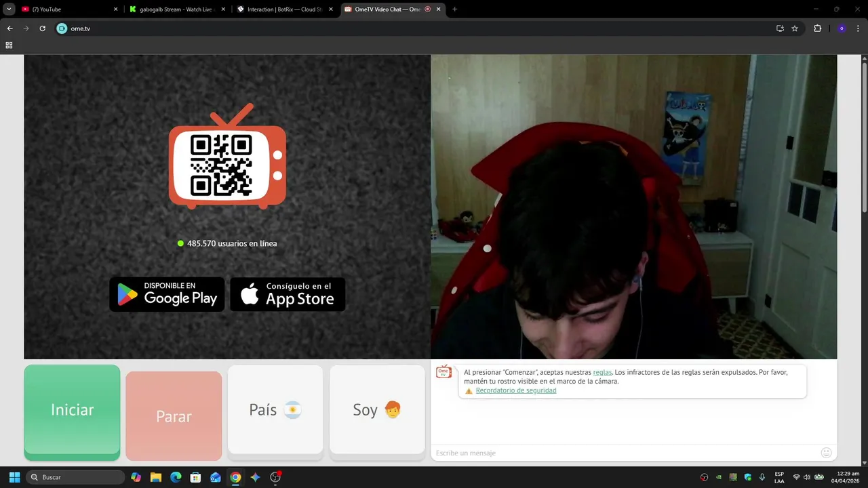This screenshot has height=488, width=868.
Task: Open the Chrome three-dot menu
Action: pos(859,28)
